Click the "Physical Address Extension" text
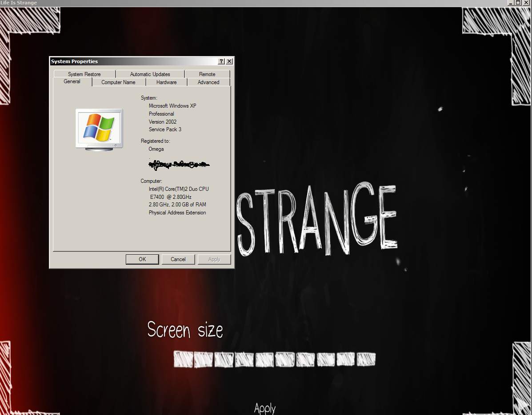This screenshot has width=532, height=415. (x=177, y=213)
